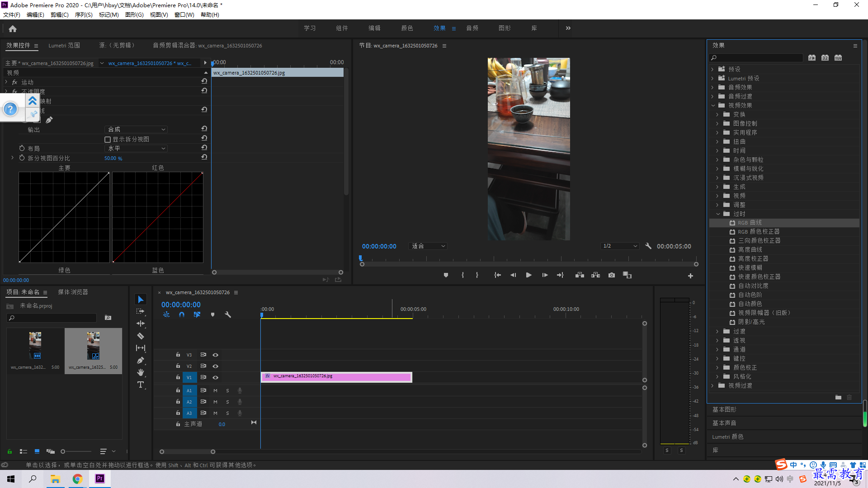This screenshot has width=868, height=488.
Task: Select the Track Select Forward tool
Action: coord(141,311)
